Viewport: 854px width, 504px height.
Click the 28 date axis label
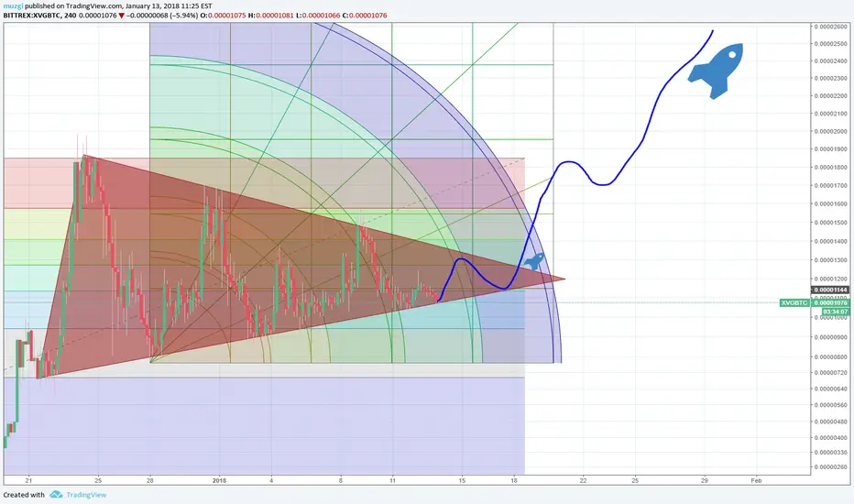pos(149,480)
